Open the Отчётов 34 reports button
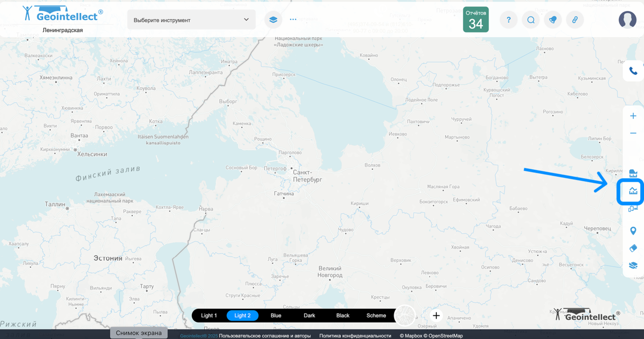Viewport: 644px width, 339px height. pos(475,20)
